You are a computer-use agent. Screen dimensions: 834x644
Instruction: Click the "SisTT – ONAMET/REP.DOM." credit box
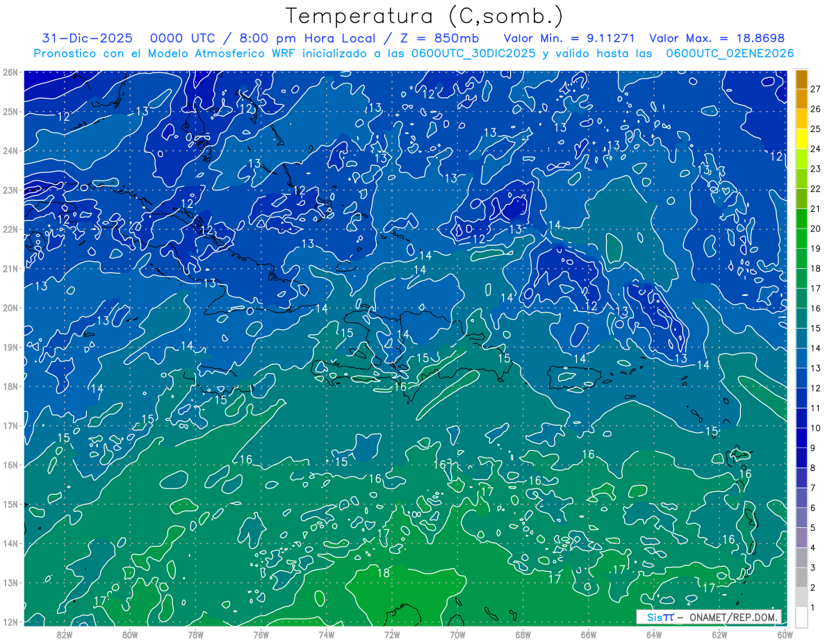(x=710, y=617)
